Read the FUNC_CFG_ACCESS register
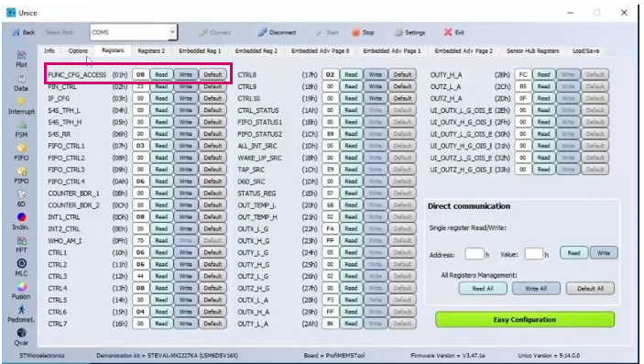 [x=161, y=74]
